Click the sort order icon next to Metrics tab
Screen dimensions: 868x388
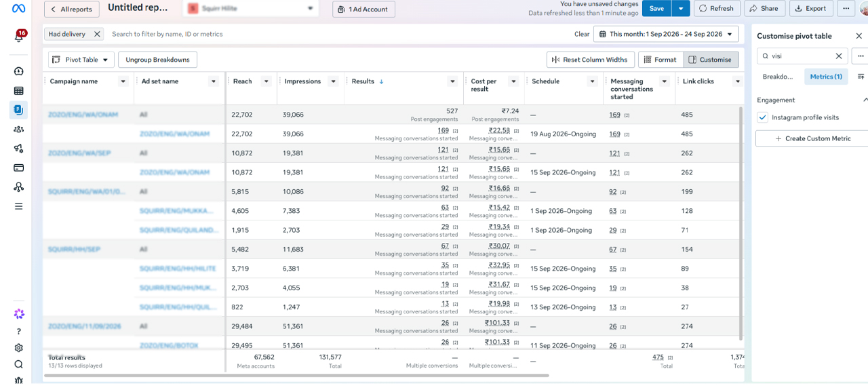coord(861,77)
